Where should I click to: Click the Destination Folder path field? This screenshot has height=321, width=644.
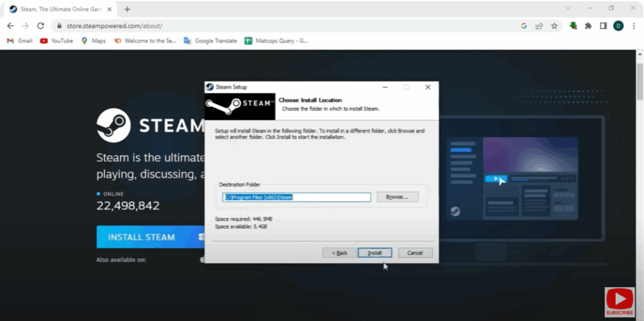297,197
